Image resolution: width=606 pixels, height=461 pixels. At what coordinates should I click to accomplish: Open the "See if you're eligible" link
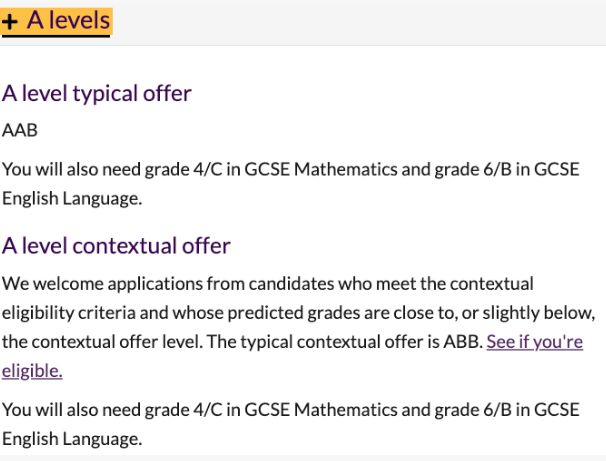(534, 342)
